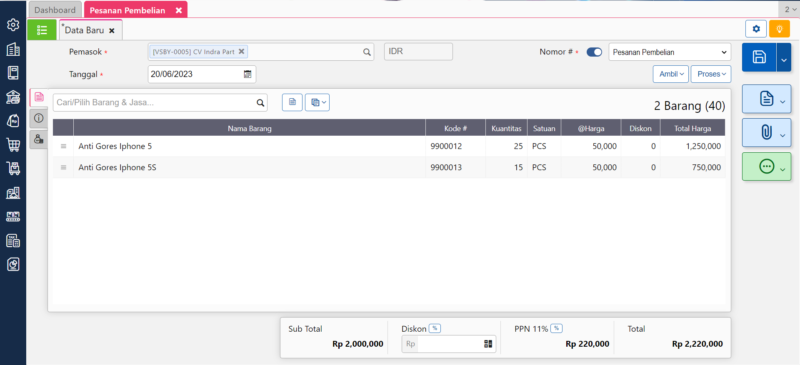The height and width of the screenshot is (365, 800).
Task: Open the shopping cart purchasing icon
Action: click(x=13, y=145)
